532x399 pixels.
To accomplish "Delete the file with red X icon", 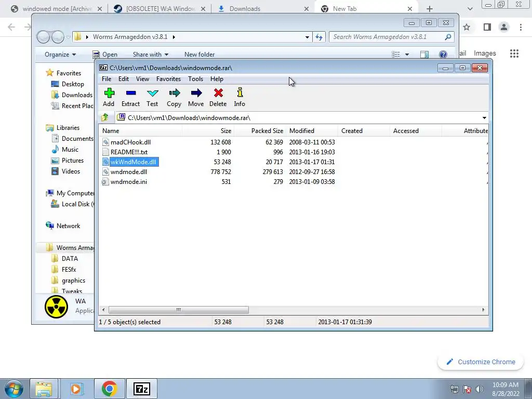I will click(218, 98).
